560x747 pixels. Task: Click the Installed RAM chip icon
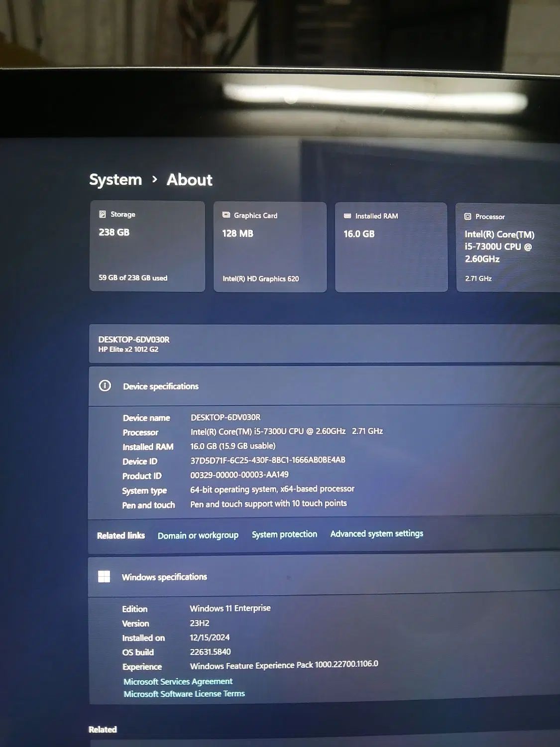pos(347,216)
